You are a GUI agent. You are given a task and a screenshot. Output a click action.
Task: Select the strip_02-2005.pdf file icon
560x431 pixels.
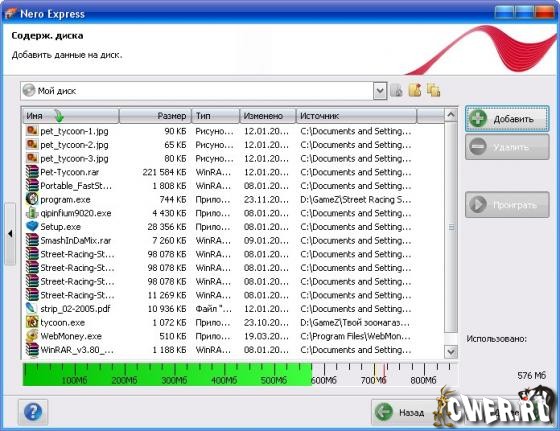point(32,309)
